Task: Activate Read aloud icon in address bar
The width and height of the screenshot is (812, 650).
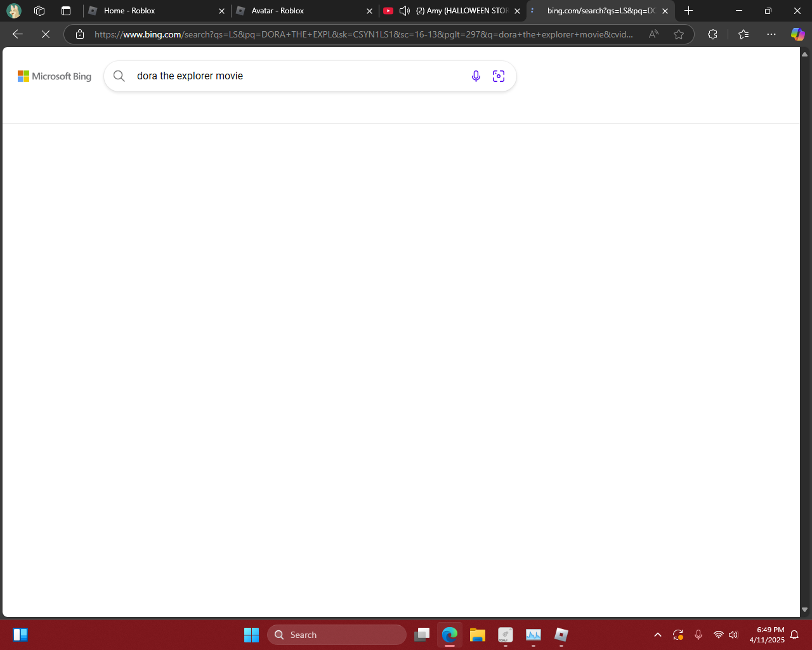Action: pyautogui.click(x=653, y=34)
